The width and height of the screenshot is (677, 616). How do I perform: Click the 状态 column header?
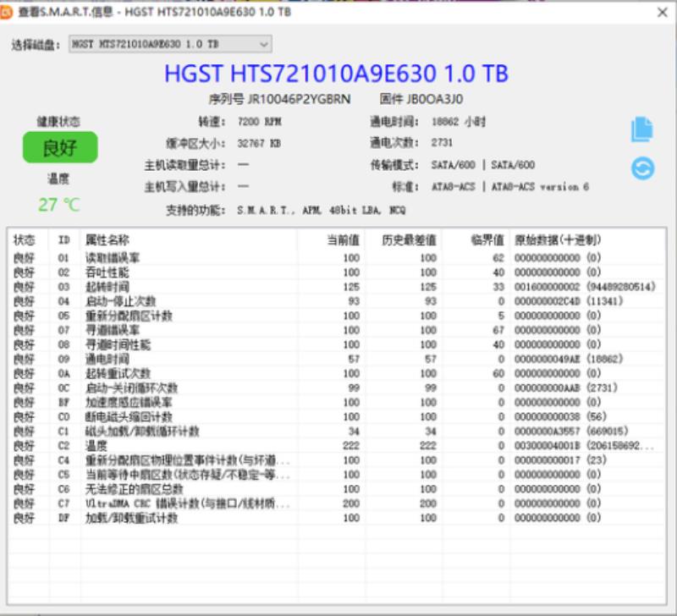tap(25, 240)
